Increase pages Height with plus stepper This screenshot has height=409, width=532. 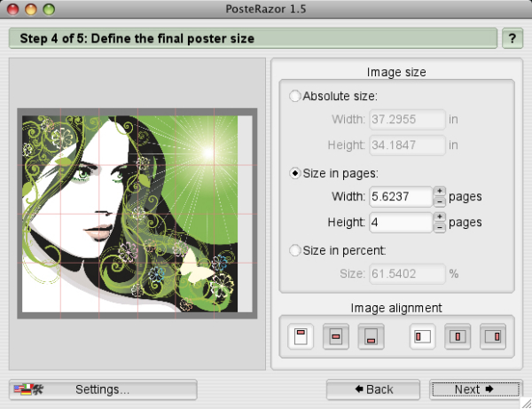pyautogui.click(x=440, y=216)
